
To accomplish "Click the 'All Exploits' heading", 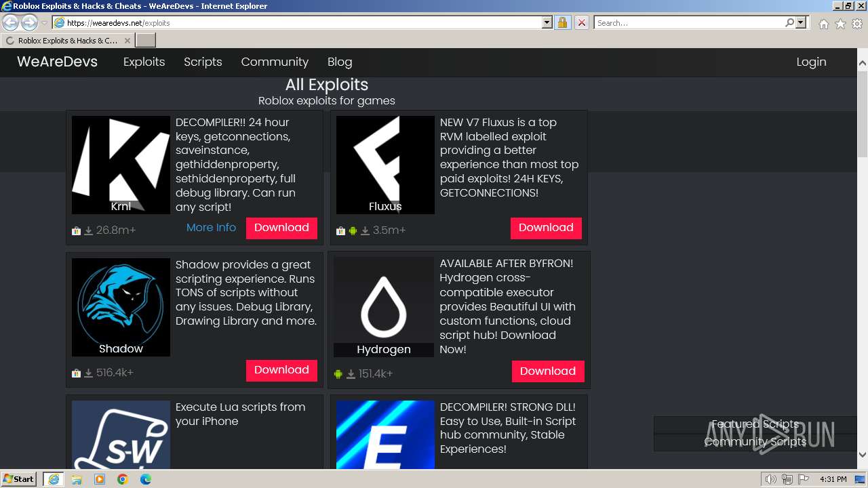I will point(327,85).
